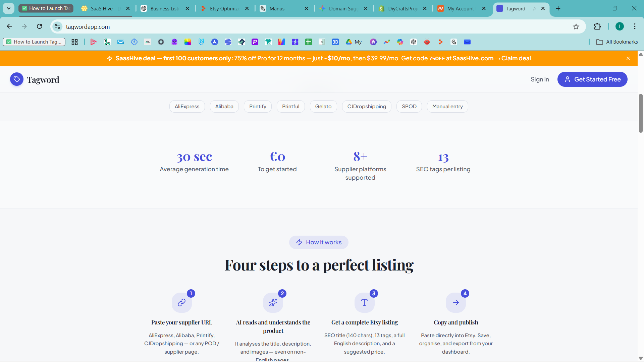
Task: Open the Google Drive 'My' bookmark
Action: point(354,42)
